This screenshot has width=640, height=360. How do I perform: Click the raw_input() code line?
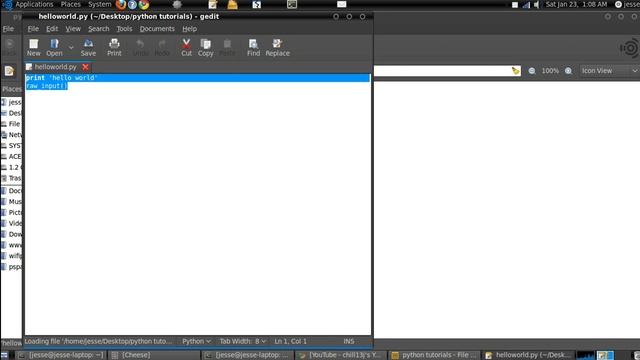[47, 86]
